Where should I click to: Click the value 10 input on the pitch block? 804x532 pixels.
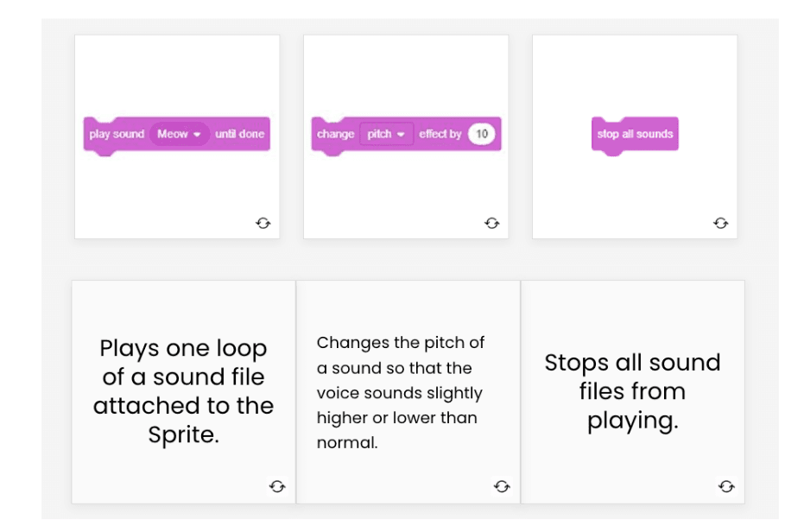click(481, 135)
